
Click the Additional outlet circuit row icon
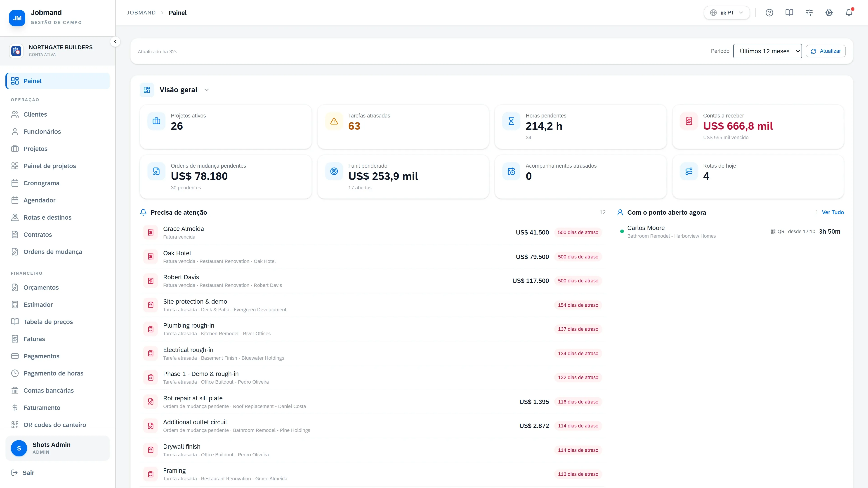[151, 426]
